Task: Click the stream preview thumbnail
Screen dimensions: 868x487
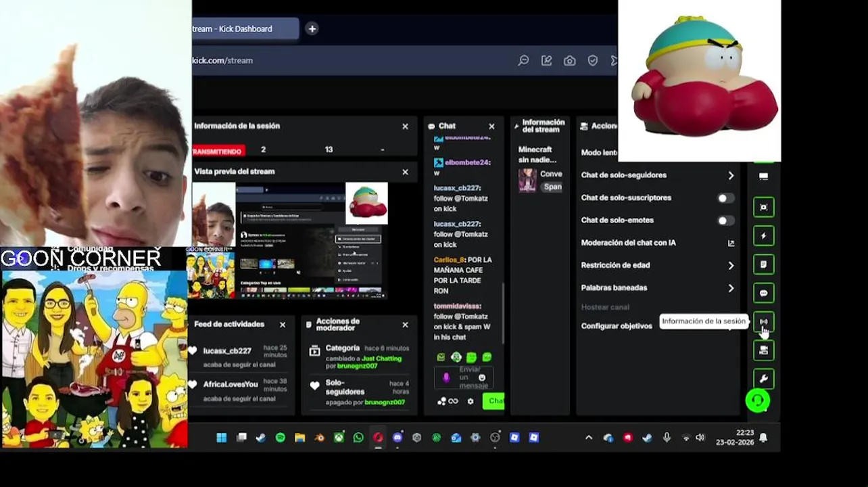Action: 290,240
